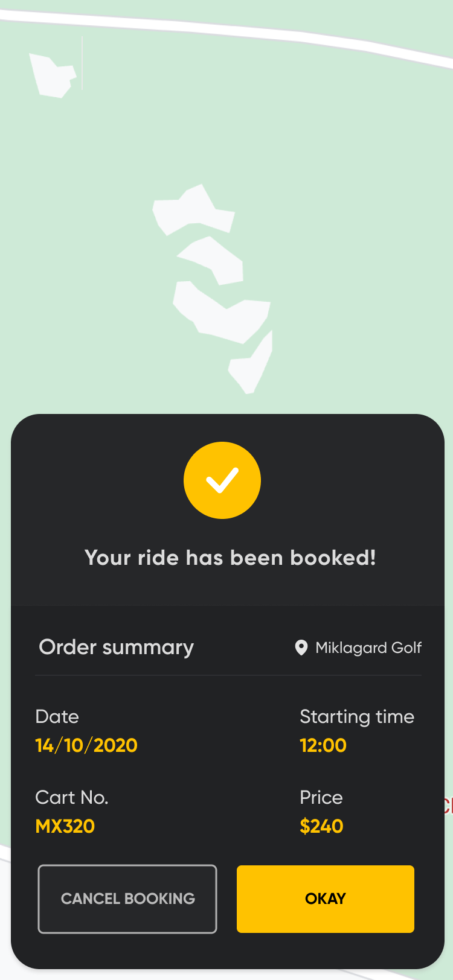The width and height of the screenshot is (453, 980).
Task: Click the white road along the map top
Action: pyautogui.click(x=242, y=30)
